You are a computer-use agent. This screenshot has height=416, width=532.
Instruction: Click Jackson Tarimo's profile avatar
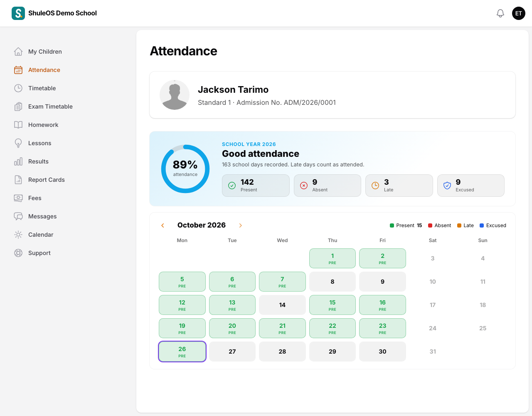coord(175,95)
